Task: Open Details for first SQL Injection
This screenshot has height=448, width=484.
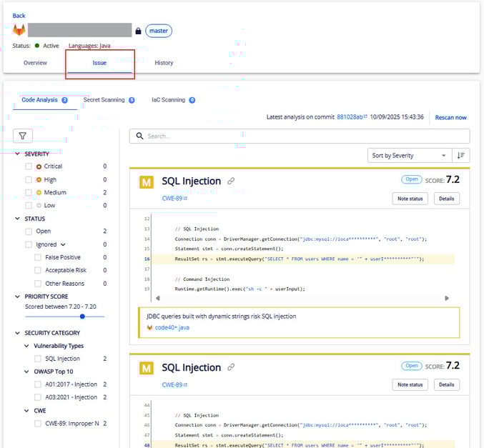Action: pos(446,199)
